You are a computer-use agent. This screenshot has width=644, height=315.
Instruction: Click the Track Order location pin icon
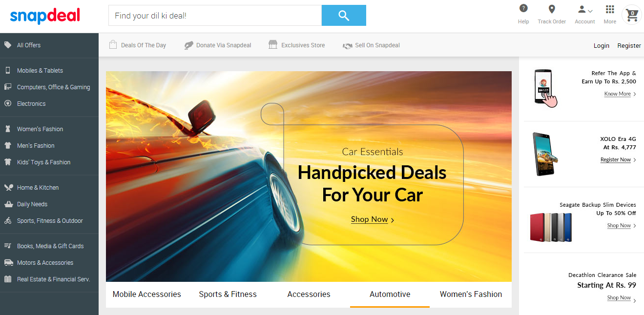pos(552,9)
